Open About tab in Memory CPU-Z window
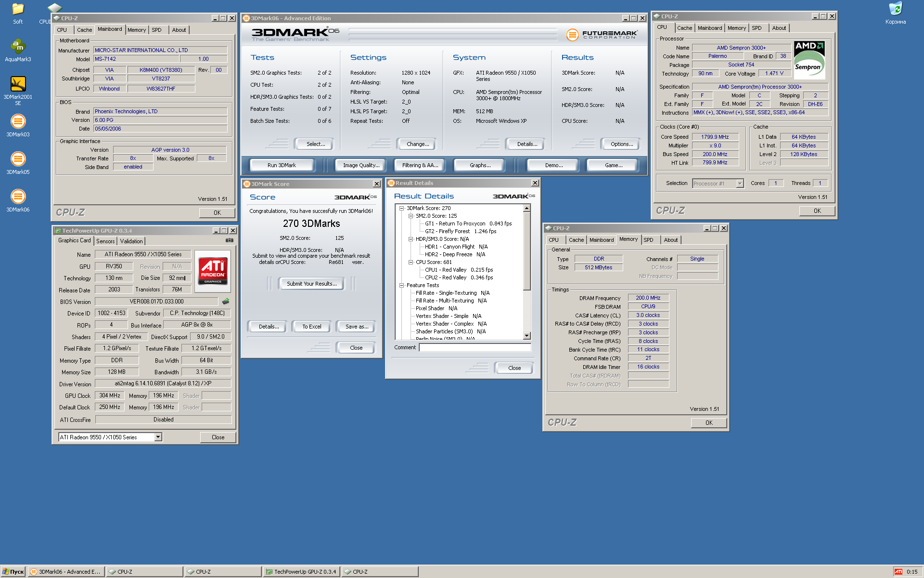Screen dimensions: 924x578 click(671, 240)
